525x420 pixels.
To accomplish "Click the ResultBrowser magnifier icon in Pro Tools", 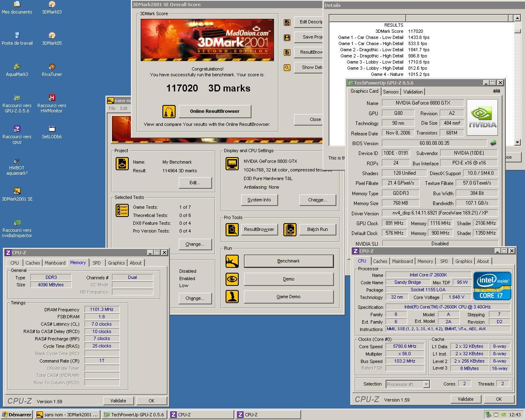I will [232, 229].
